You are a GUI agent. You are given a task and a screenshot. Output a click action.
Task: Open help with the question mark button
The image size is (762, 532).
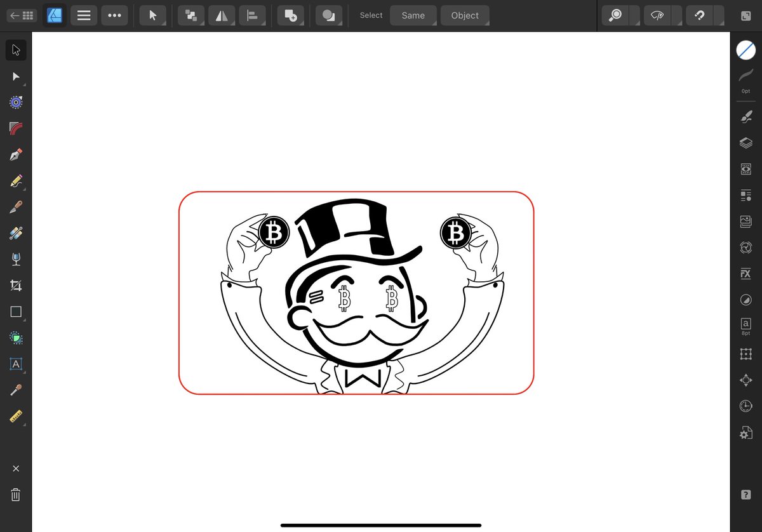coord(746,495)
